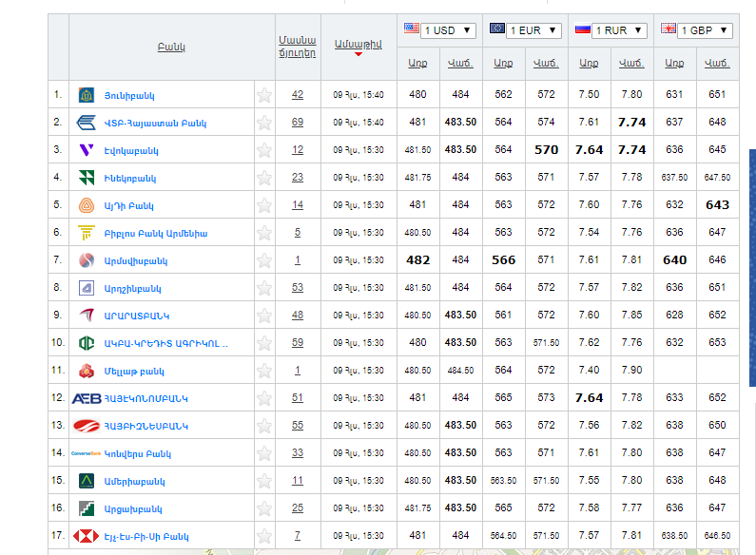Click the UK flag icon beside GBP
This screenshot has width=756, height=555.
click(x=669, y=29)
